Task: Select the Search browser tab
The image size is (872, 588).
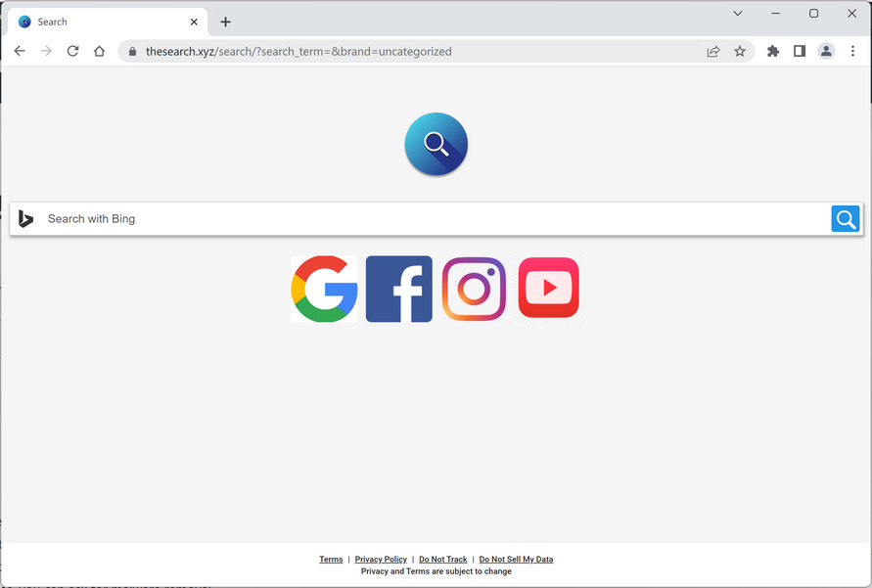Action: coord(108,22)
